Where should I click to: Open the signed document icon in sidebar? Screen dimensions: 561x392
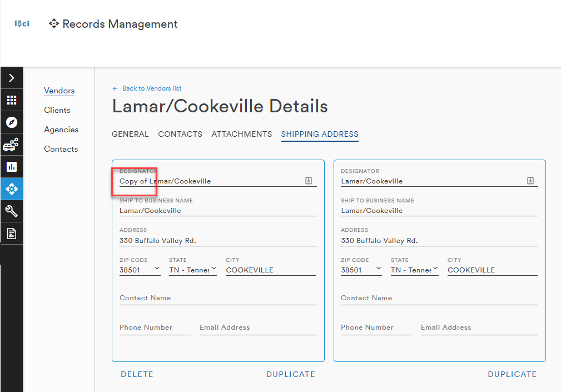click(12, 234)
